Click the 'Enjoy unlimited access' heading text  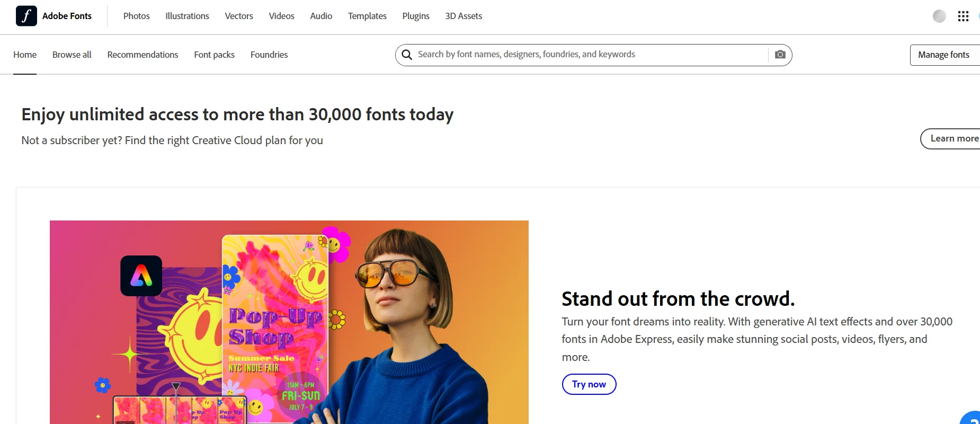click(237, 114)
